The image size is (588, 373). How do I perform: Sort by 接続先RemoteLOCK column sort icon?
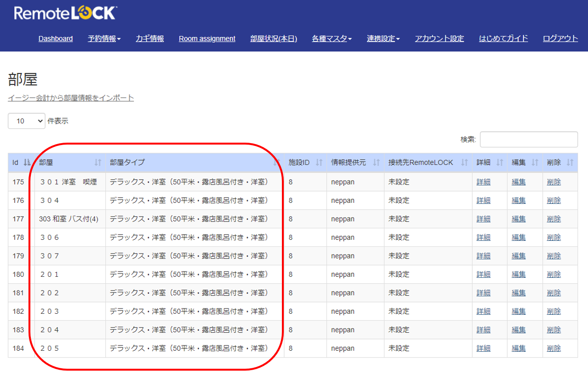click(x=465, y=163)
